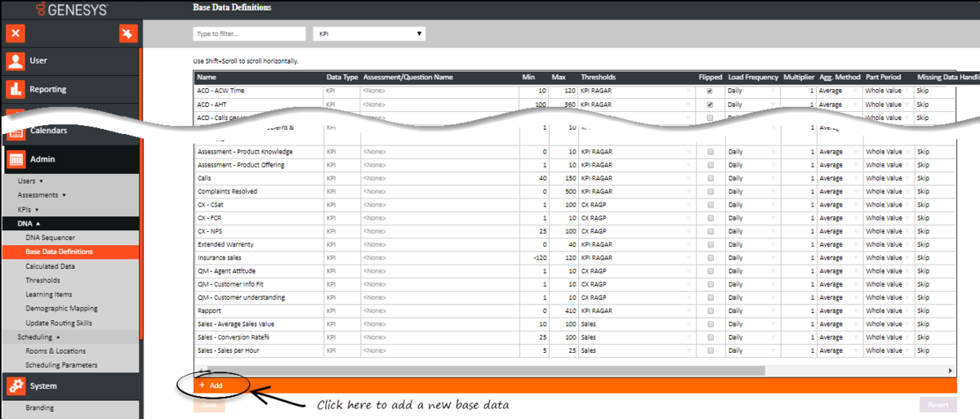The height and width of the screenshot is (419, 980).
Task: Click the pin icon atop the sidebar
Action: pos(127,33)
